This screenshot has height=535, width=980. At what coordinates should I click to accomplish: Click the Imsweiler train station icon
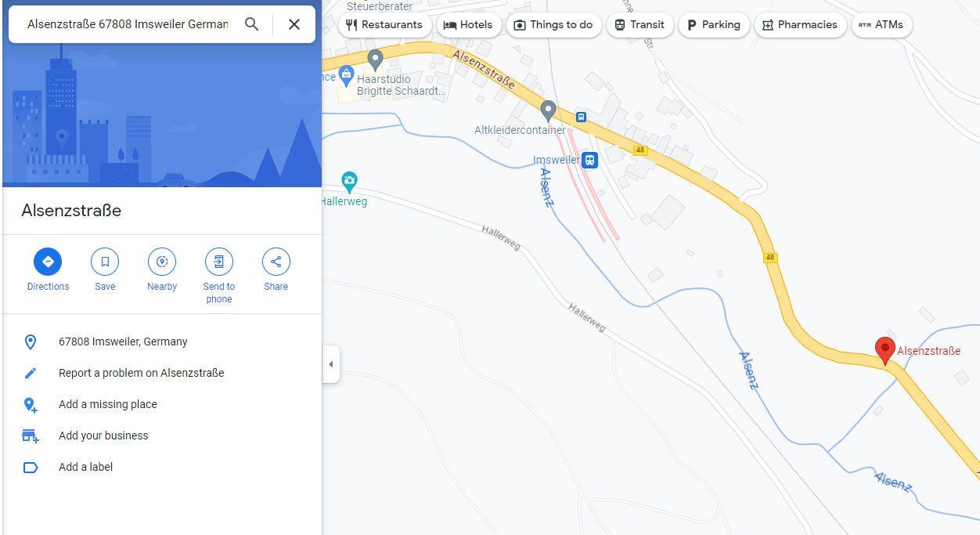click(x=589, y=160)
